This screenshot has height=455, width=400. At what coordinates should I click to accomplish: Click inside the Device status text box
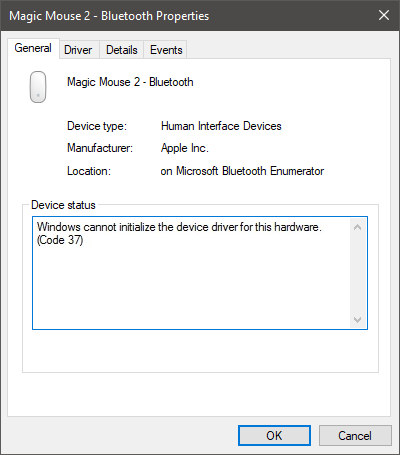tap(200, 273)
